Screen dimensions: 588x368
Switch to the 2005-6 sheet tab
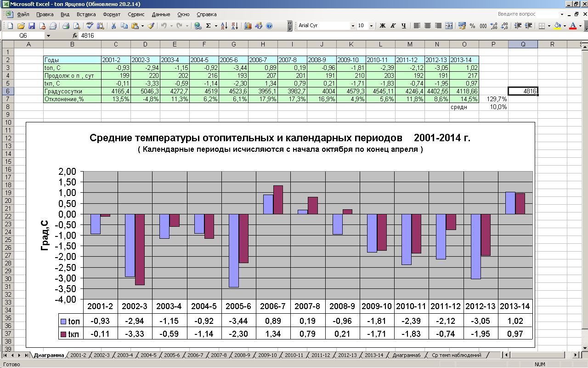point(172,355)
